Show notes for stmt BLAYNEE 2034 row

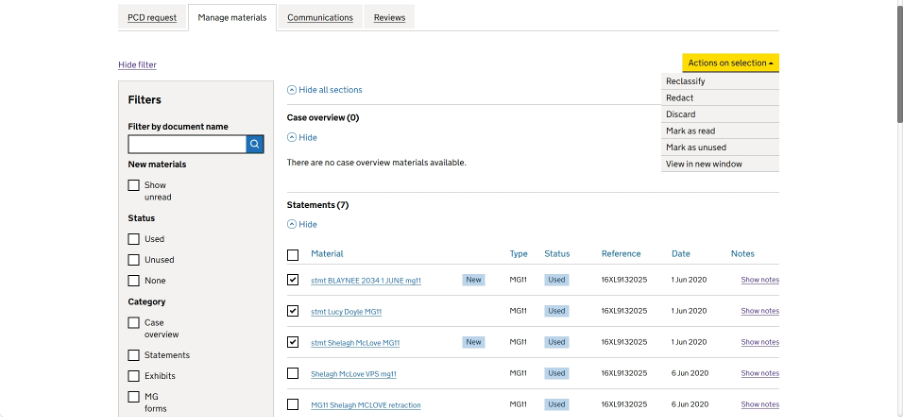pos(760,280)
